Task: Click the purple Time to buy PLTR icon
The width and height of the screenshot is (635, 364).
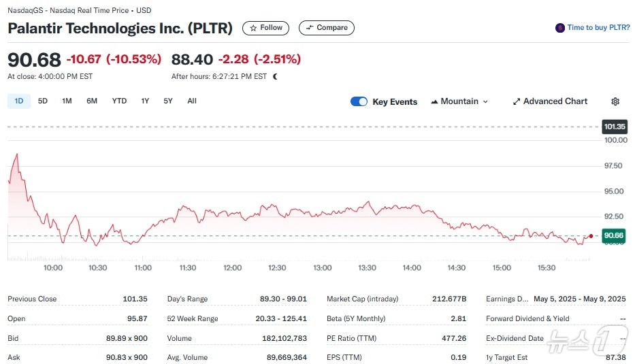Action: pyautogui.click(x=560, y=28)
